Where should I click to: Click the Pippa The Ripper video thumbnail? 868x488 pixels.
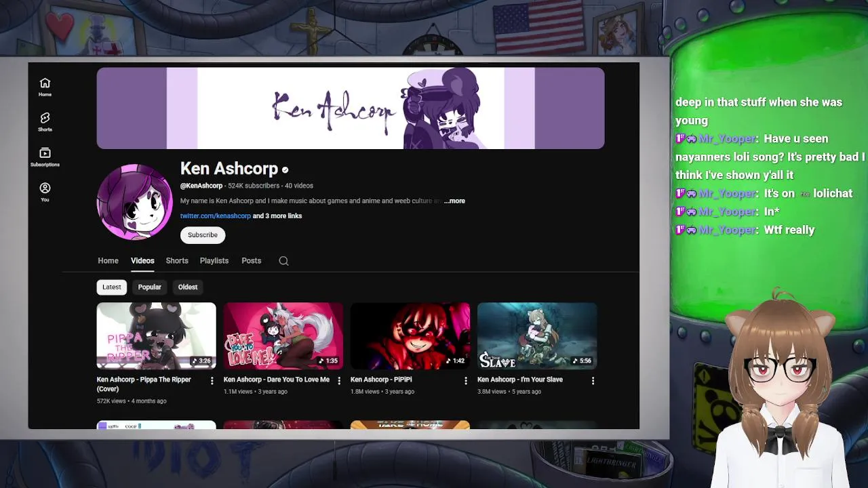[157, 335]
